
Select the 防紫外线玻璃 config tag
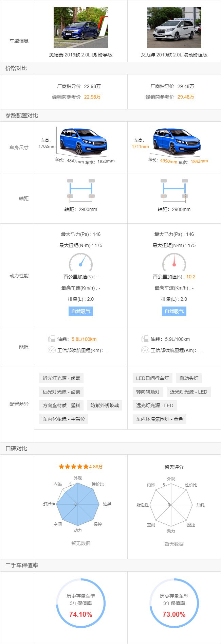105,405
